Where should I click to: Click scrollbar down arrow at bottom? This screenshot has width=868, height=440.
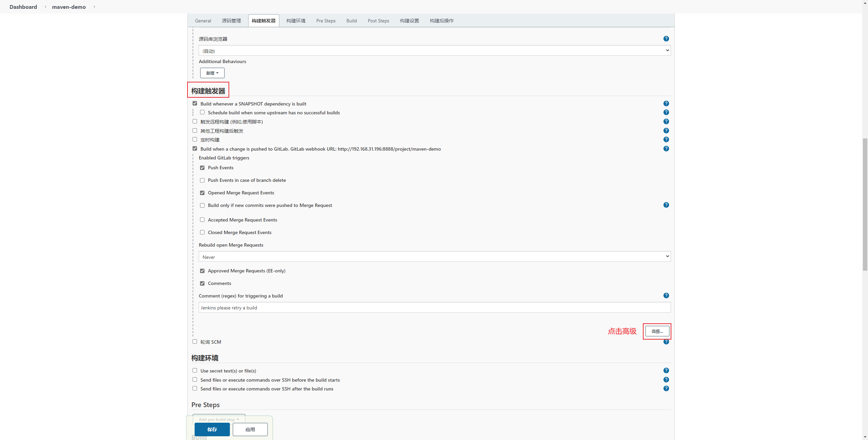(865, 437)
